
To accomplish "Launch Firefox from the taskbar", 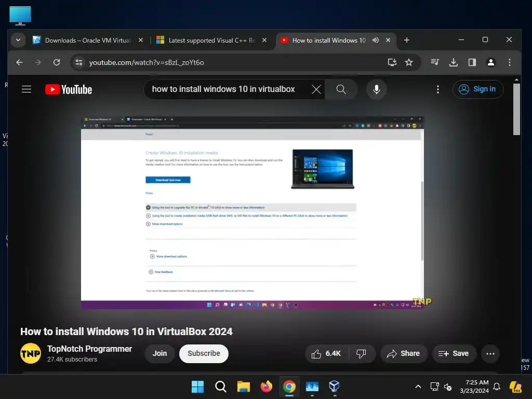I will coord(267,387).
